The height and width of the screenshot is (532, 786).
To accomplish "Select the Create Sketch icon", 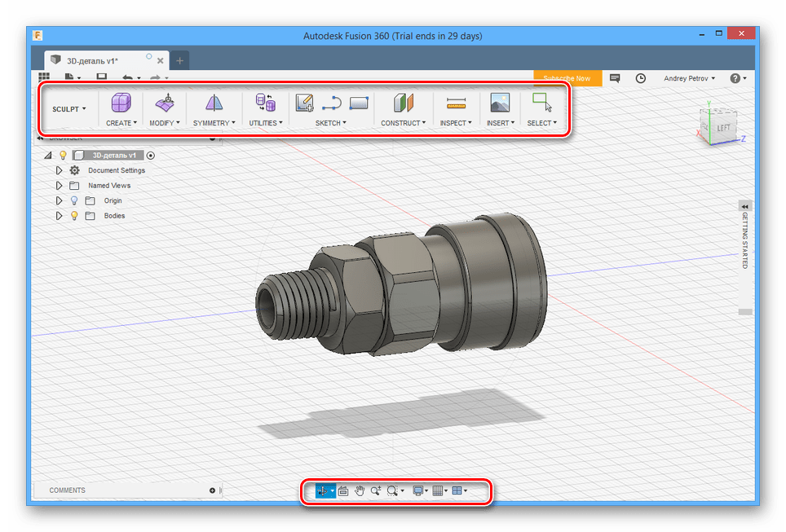I will pyautogui.click(x=305, y=103).
